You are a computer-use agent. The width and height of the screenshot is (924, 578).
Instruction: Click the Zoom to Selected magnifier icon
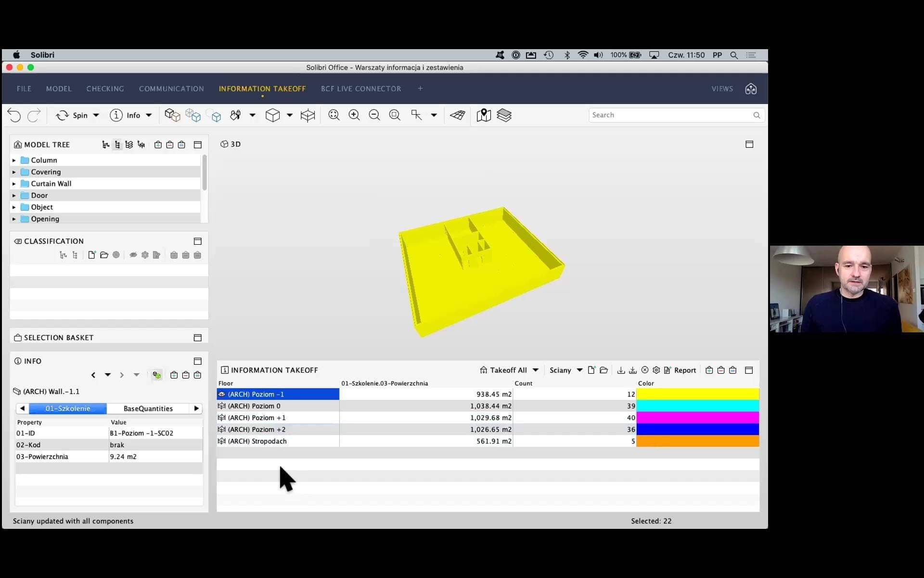tap(395, 115)
